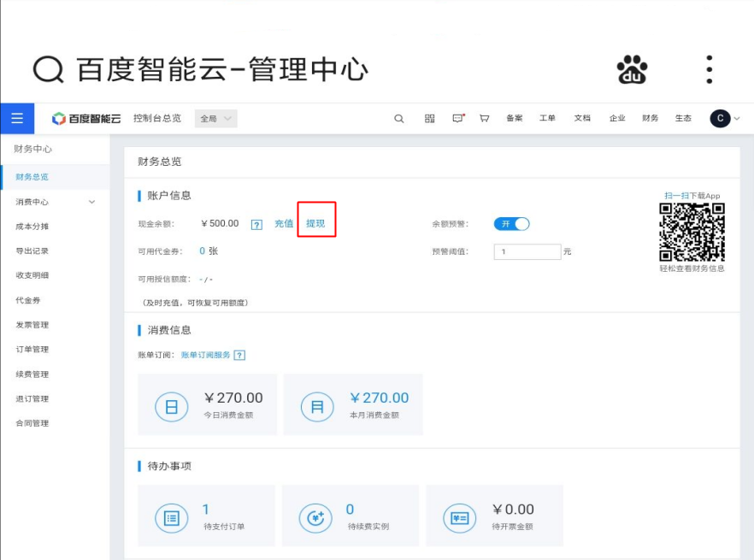The image size is (754, 560).
Task: Open the 账单订阅服务 link
Action: click(x=205, y=355)
